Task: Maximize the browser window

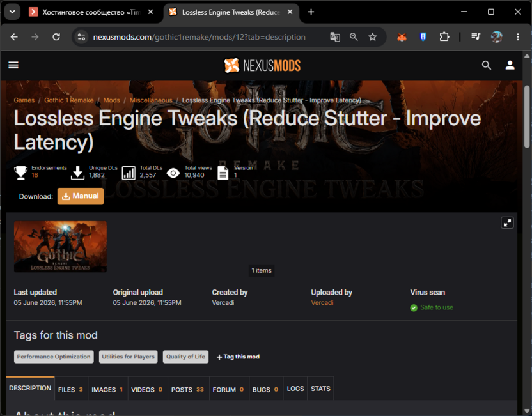Action: tap(490, 12)
